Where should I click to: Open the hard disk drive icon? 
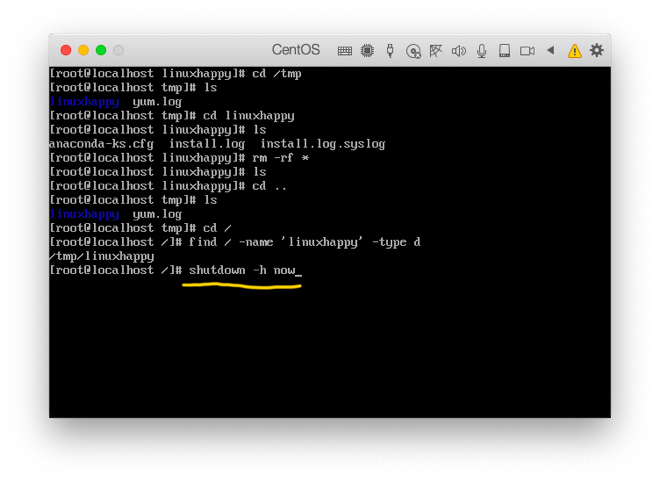(x=504, y=51)
